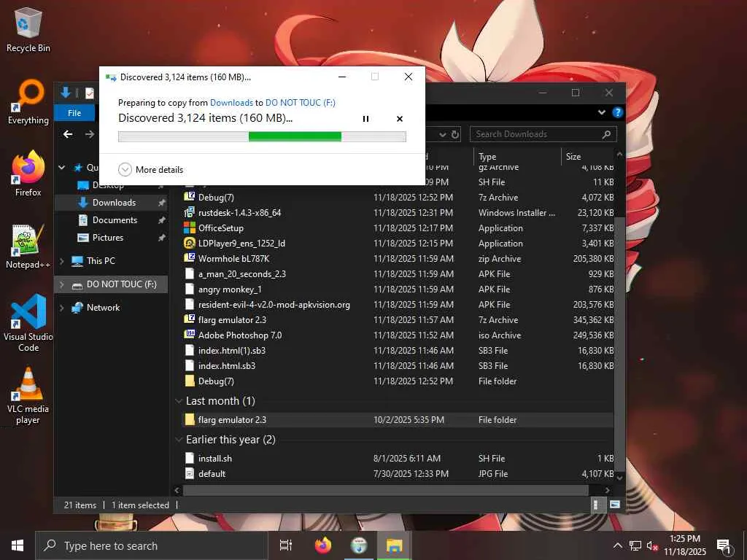The image size is (747, 560).
Task: Collapse the Last month (1) group
Action: tap(179, 401)
